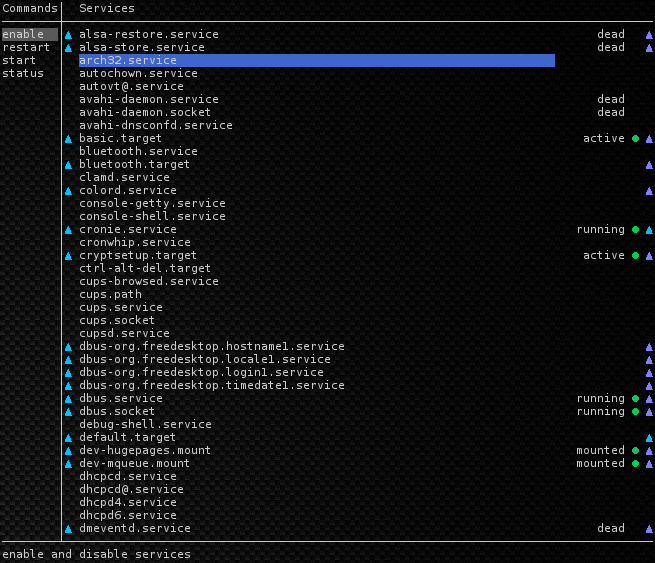
Task: Click the right-side triangle on the default.target row
Action: [x=649, y=438]
